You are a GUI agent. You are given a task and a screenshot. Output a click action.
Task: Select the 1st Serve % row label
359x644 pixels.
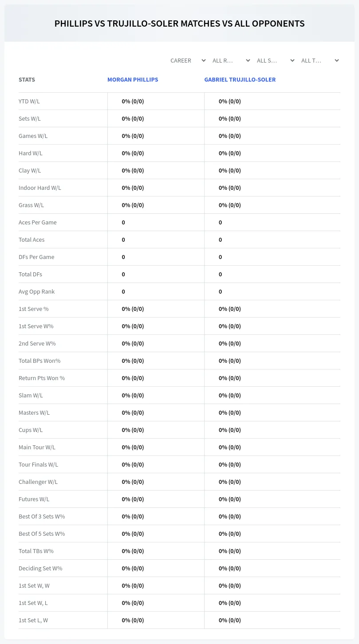pyautogui.click(x=34, y=309)
